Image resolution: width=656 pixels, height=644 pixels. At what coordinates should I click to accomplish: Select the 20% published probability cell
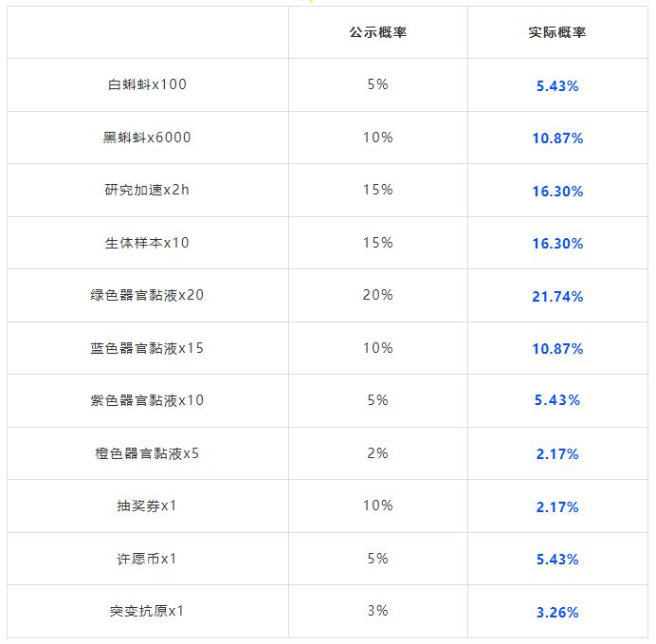[x=377, y=295]
